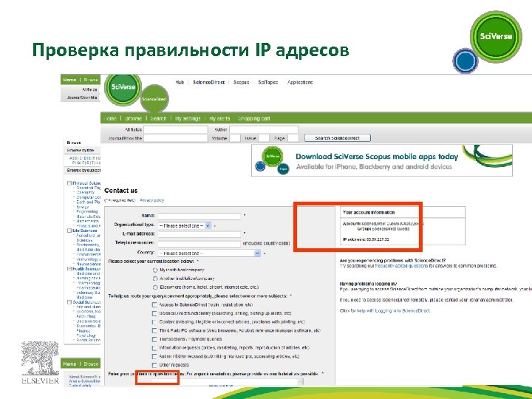
Task: Open the frequently asked questions link
Action: 401,266
